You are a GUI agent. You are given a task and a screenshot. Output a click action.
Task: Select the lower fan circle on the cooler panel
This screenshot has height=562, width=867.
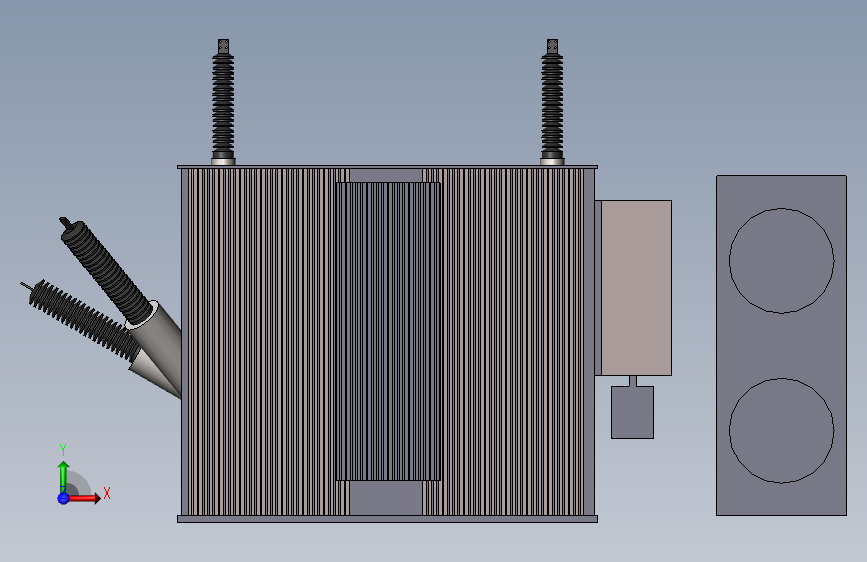point(781,430)
